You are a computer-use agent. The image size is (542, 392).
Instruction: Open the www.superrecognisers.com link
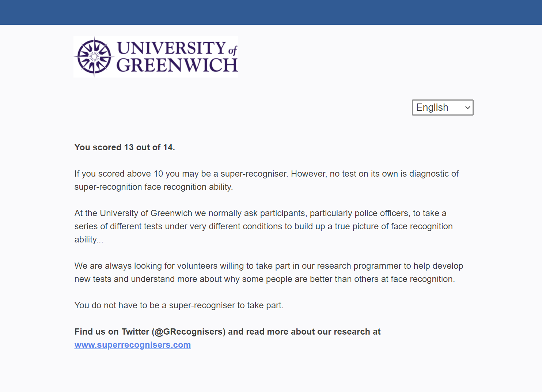133,345
